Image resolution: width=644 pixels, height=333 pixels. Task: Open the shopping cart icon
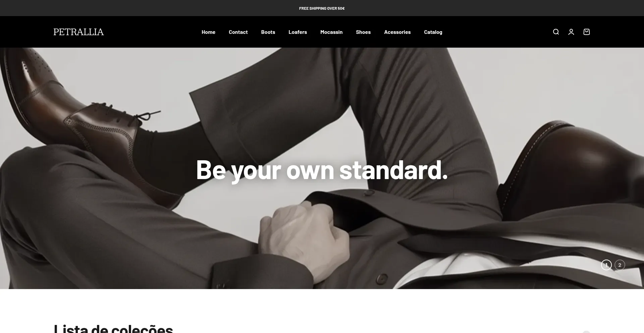pyautogui.click(x=587, y=32)
